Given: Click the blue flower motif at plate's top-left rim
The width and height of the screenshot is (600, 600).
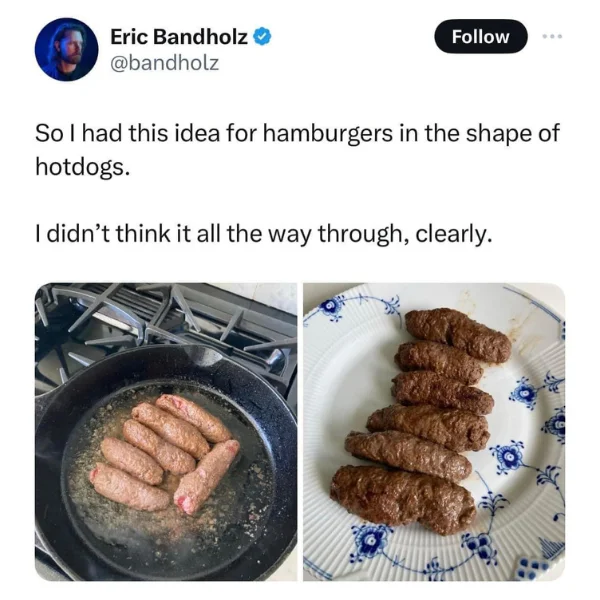Looking at the screenshot, I should coord(330,307).
